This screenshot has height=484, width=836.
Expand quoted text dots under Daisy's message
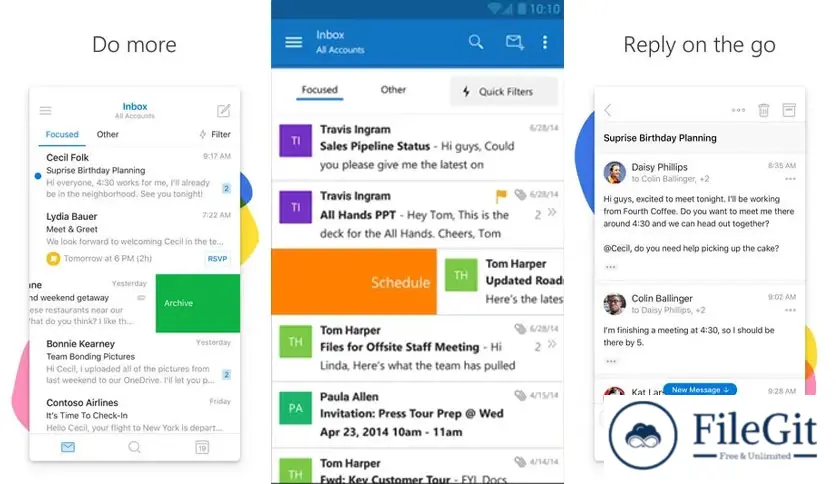click(610, 267)
